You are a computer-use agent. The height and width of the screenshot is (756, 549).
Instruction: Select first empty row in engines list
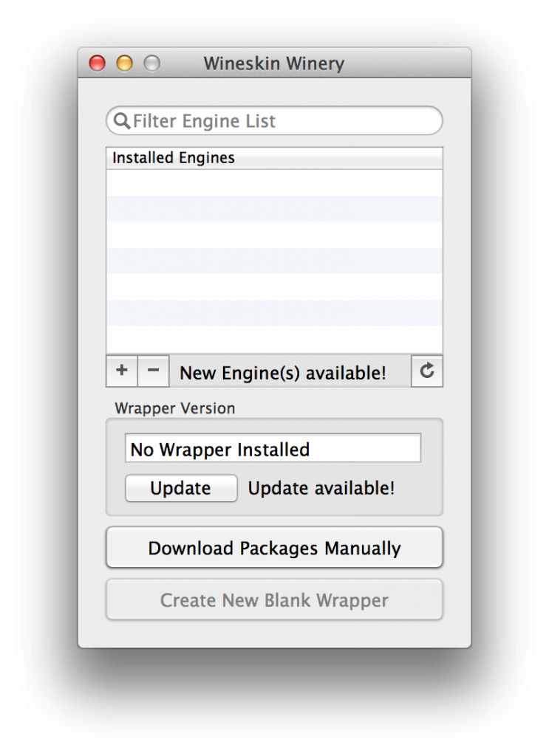(274, 182)
